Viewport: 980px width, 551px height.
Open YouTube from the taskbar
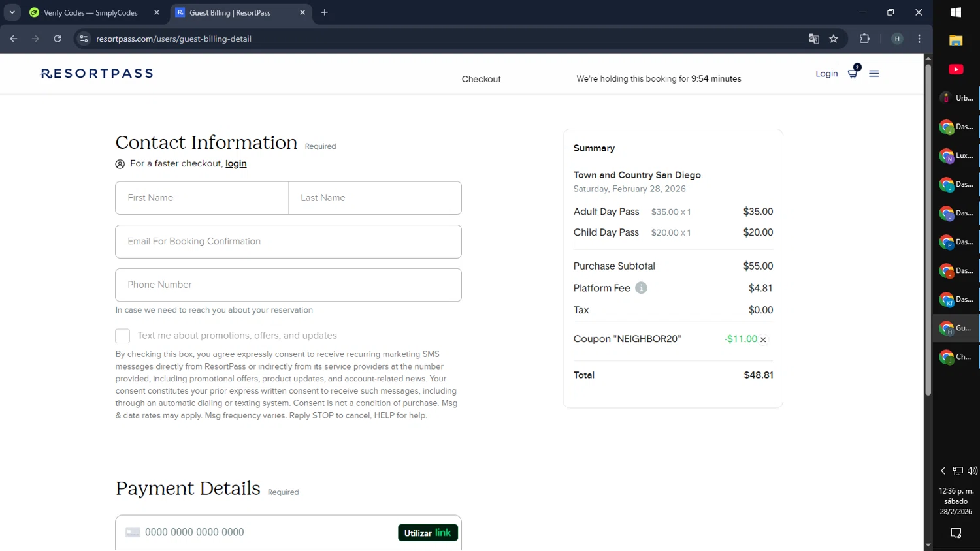[x=956, y=69]
